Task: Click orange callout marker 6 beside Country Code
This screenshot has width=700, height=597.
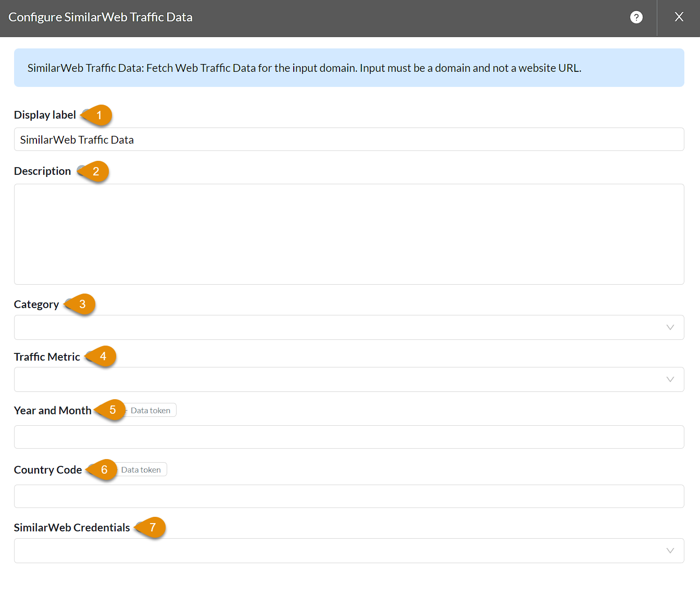Action: click(104, 470)
